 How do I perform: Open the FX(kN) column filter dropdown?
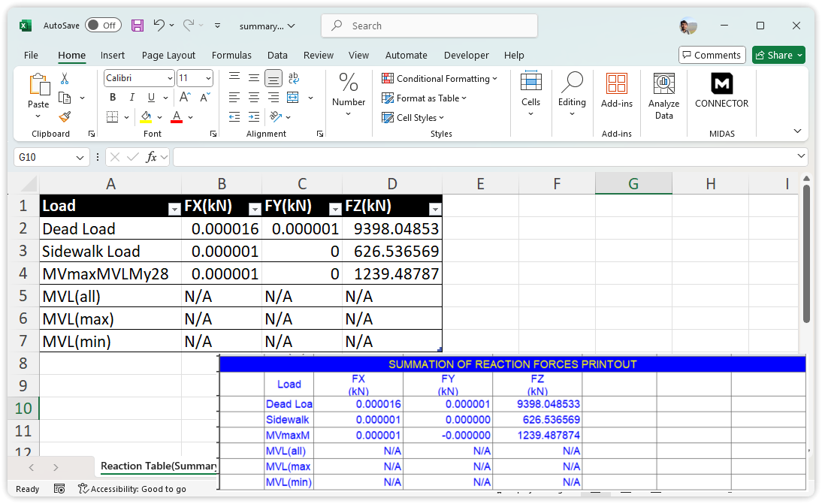(255, 210)
